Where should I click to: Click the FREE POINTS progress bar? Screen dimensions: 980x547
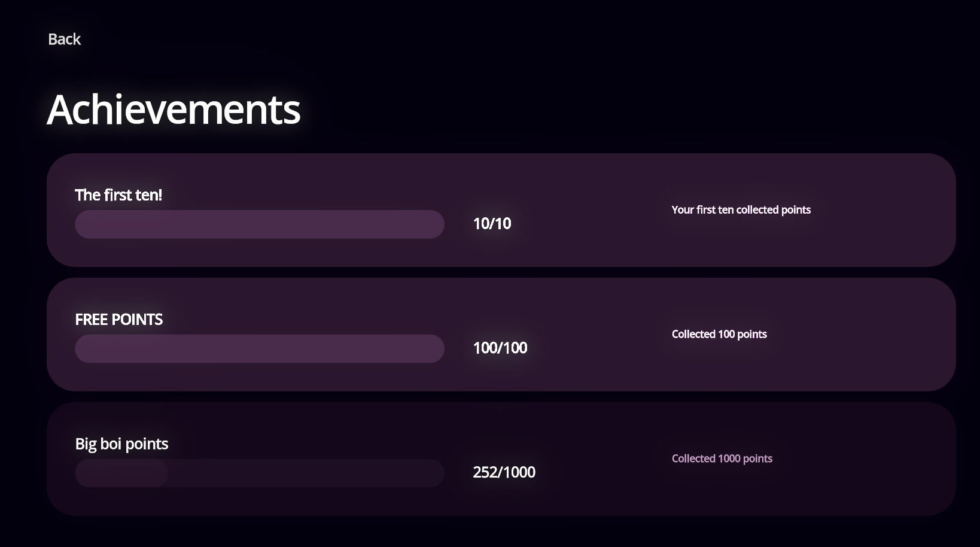259,349
